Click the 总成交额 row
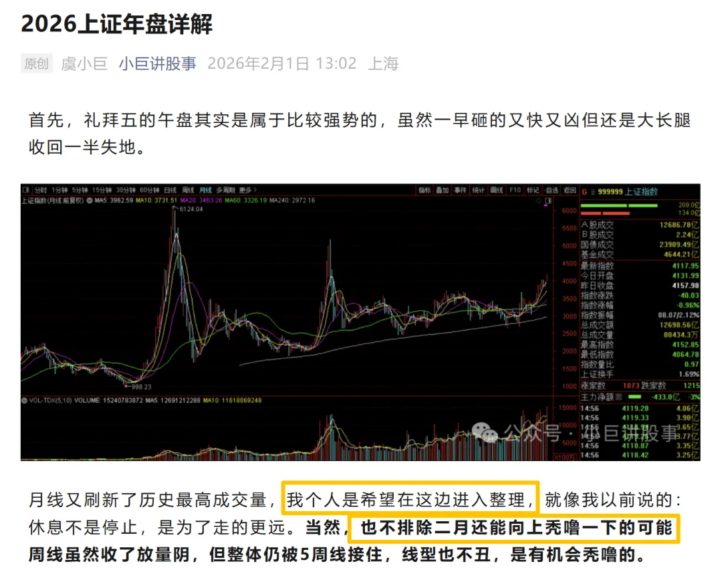Viewport: 722px width, 588px height. [640, 325]
